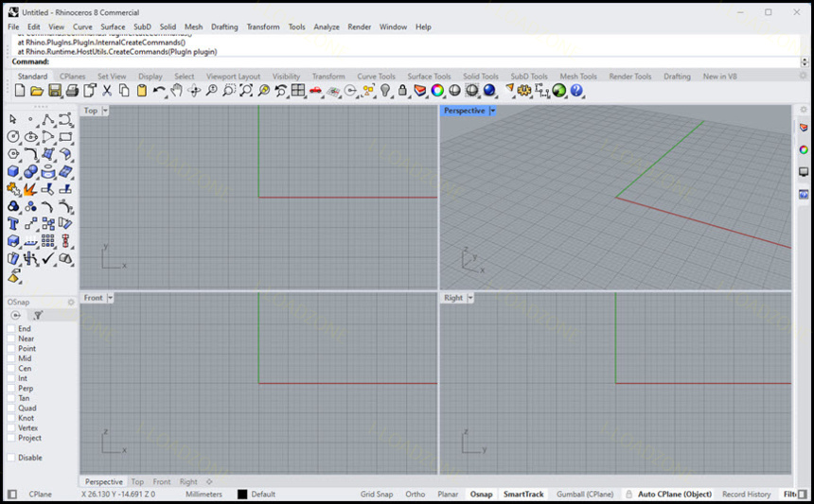Switch to the Drafting toolbar tab
Image resolution: width=814 pixels, height=504 pixels.
tap(677, 77)
